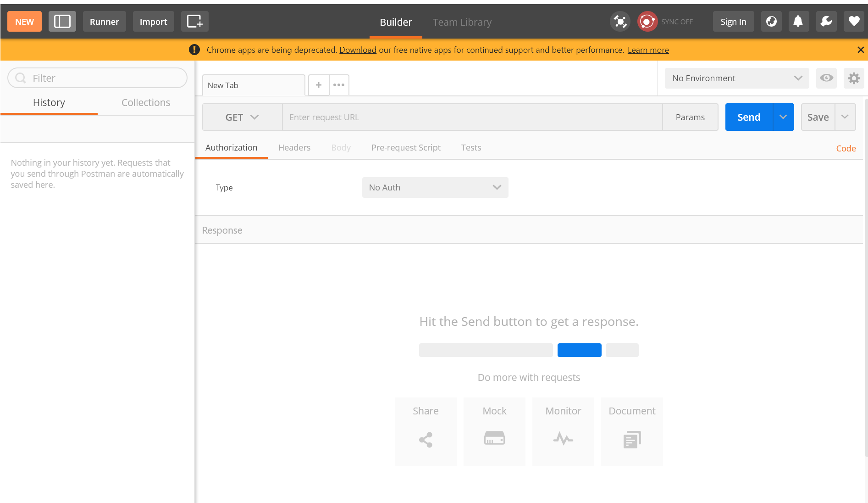Follow the Download link in banner

[x=358, y=50]
